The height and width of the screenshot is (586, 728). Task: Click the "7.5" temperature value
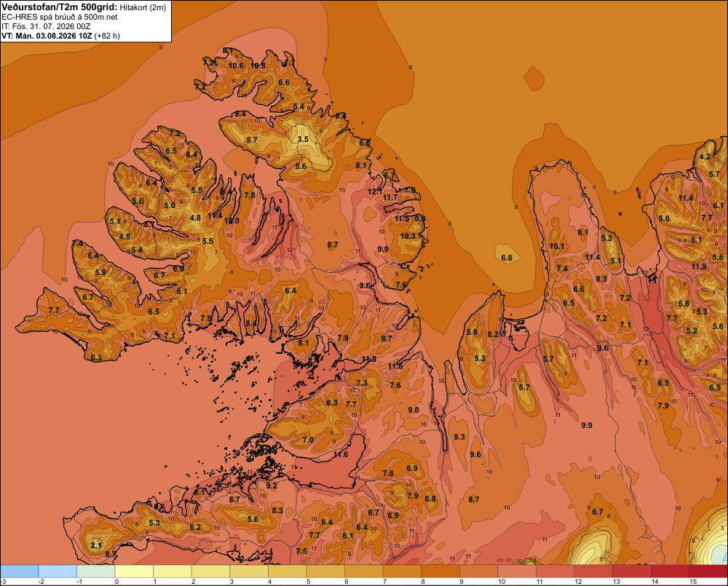(x=302, y=551)
